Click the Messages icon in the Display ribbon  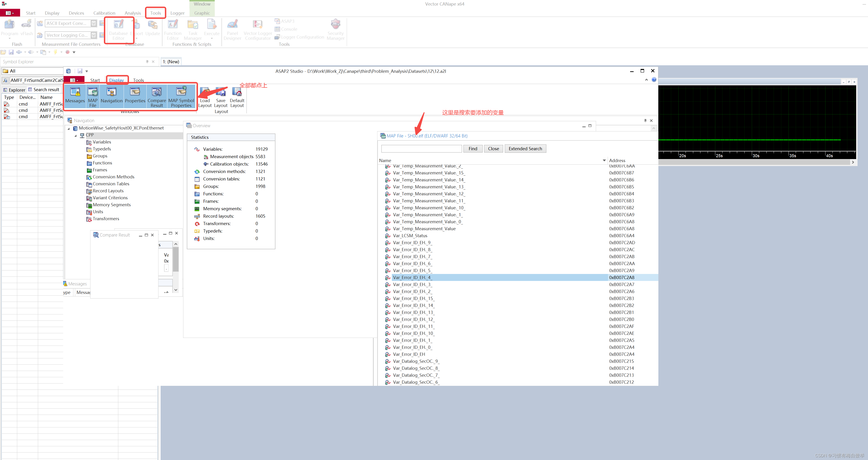75,96
